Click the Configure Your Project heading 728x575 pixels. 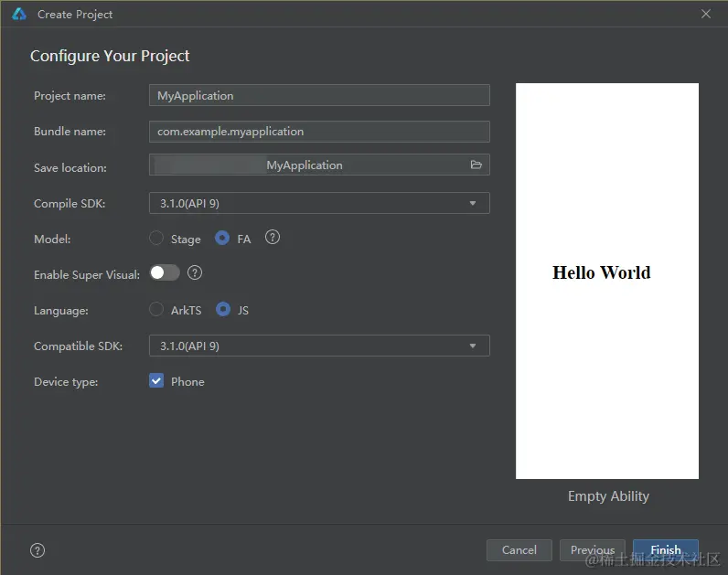tap(110, 56)
